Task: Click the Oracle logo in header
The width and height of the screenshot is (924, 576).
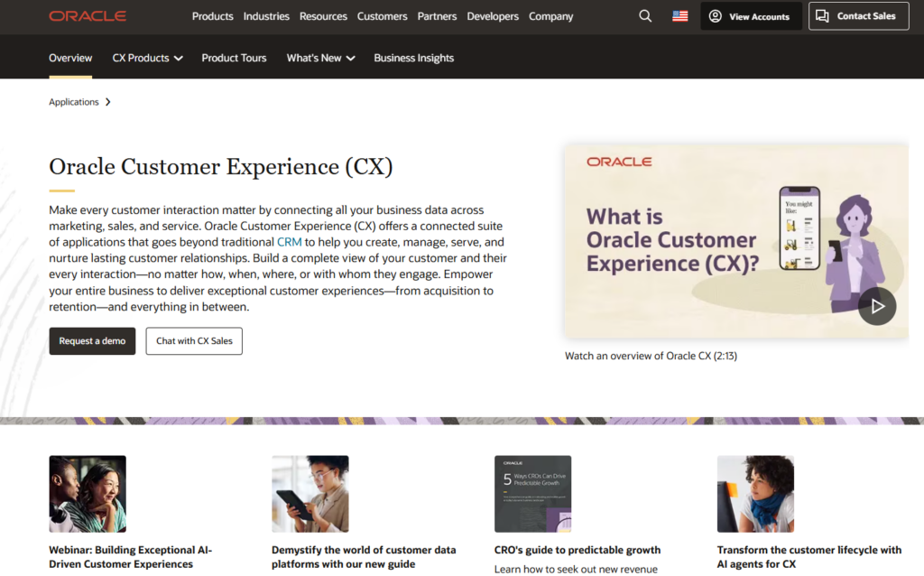Action: pyautogui.click(x=88, y=16)
